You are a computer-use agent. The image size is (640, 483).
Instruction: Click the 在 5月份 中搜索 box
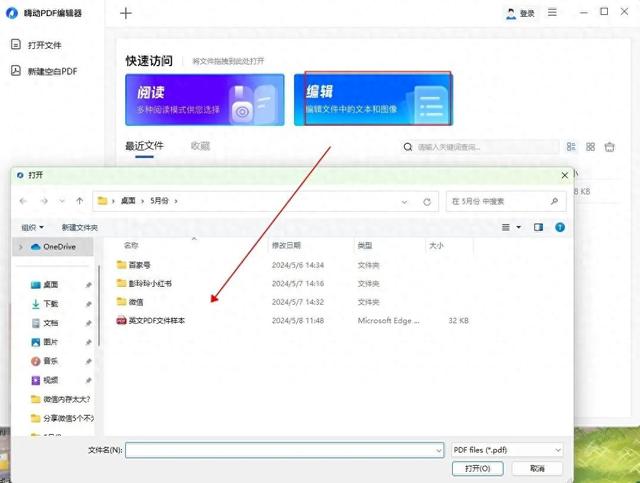coord(506,201)
